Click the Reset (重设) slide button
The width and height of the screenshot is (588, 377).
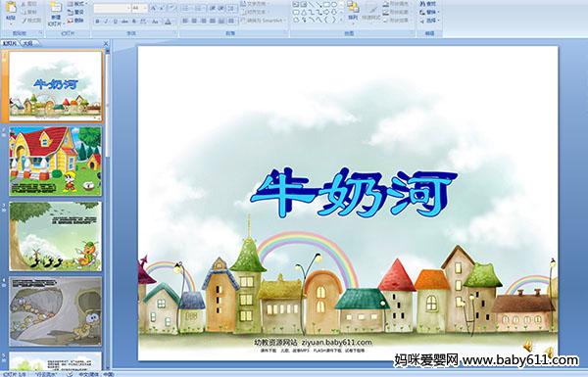point(76,12)
